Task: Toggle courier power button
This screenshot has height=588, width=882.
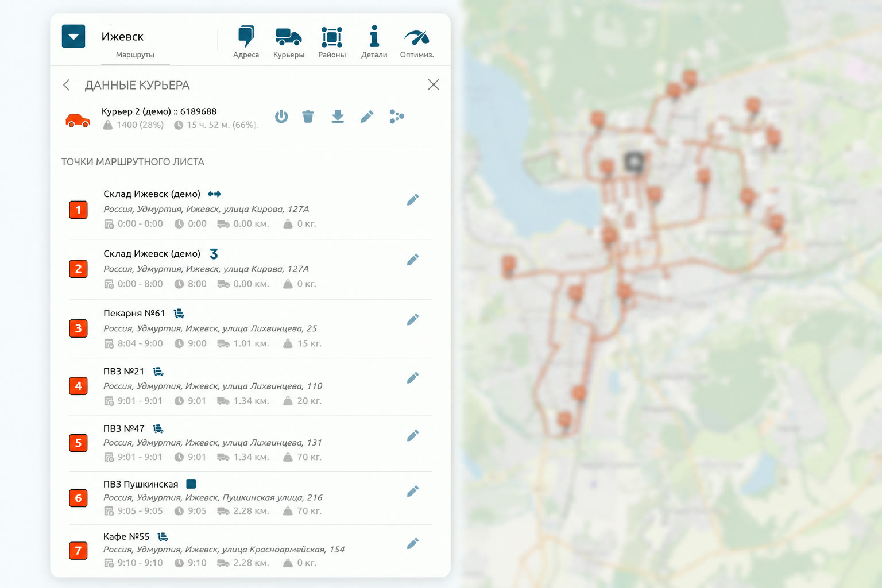Action: click(x=281, y=117)
